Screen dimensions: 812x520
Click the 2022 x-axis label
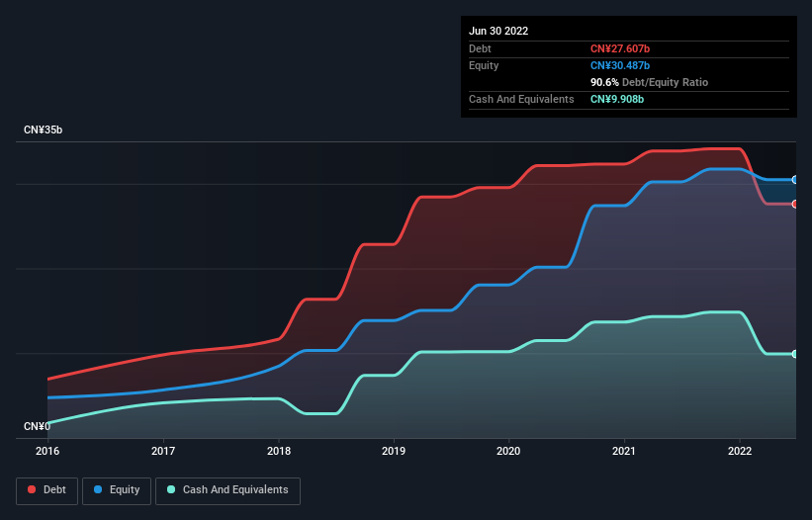tap(740, 451)
